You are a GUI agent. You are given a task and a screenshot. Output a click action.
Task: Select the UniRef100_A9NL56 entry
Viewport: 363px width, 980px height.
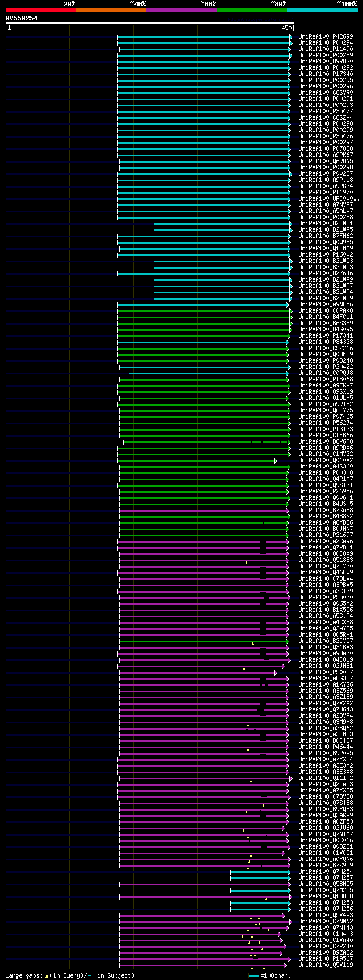[x=326, y=305]
